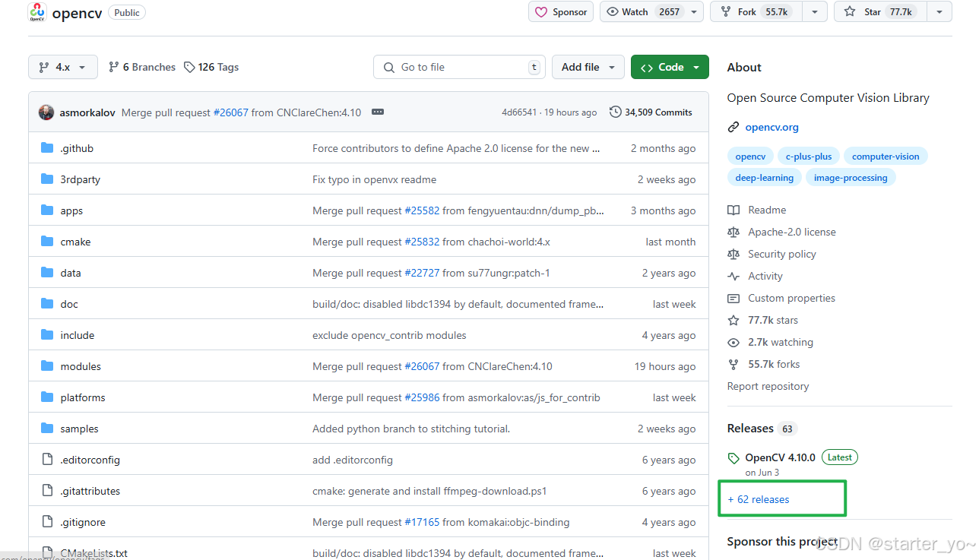Click the data folder icon
Viewport: 979px width, 560px height.
click(x=47, y=273)
